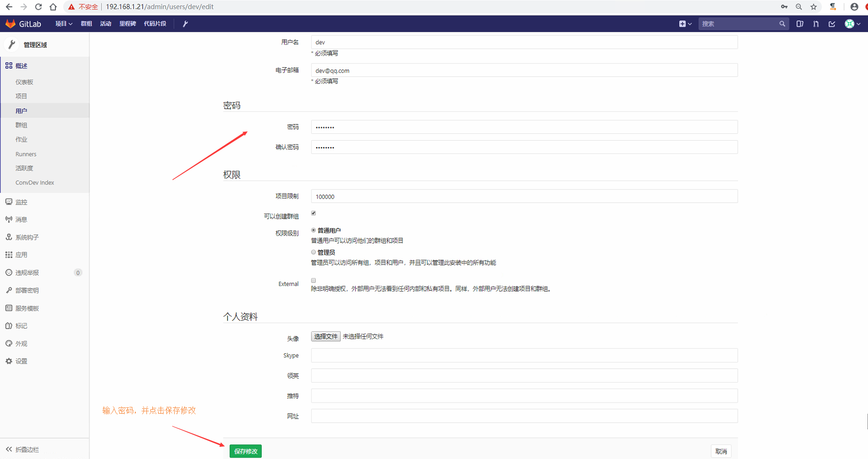The height and width of the screenshot is (459, 868).
Task: Go to browser home page
Action: pos(53,7)
